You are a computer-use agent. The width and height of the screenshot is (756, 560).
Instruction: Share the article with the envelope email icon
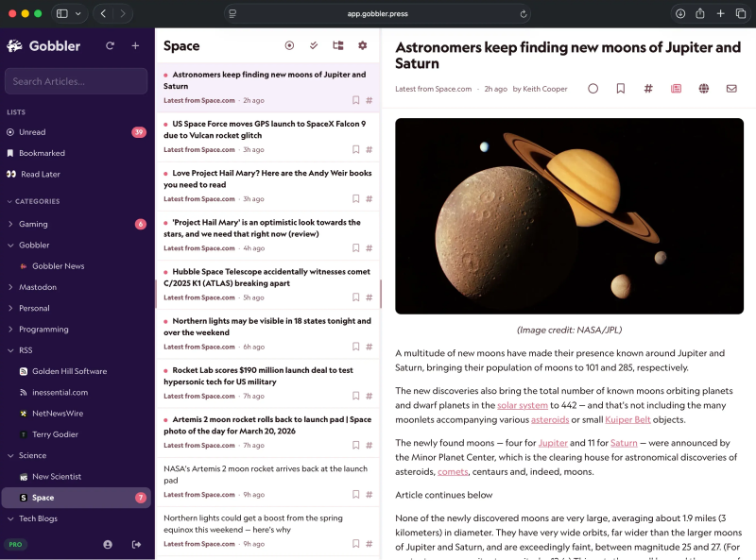pos(731,89)
